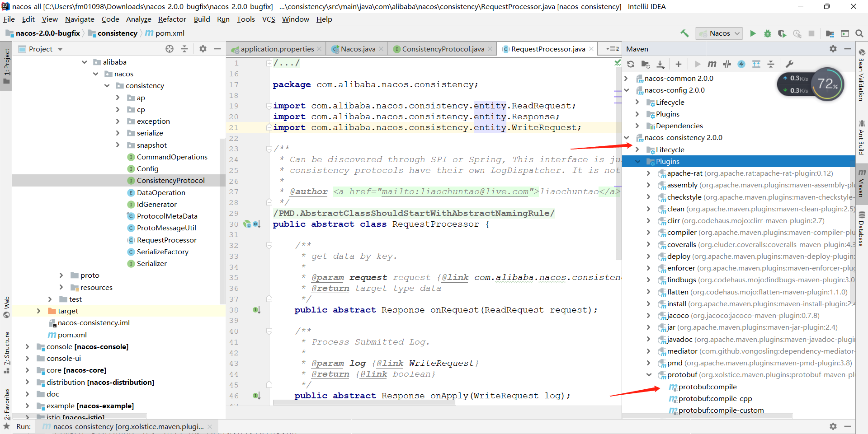
Task: Click the mailto link in the author comment
Action: 455,191
